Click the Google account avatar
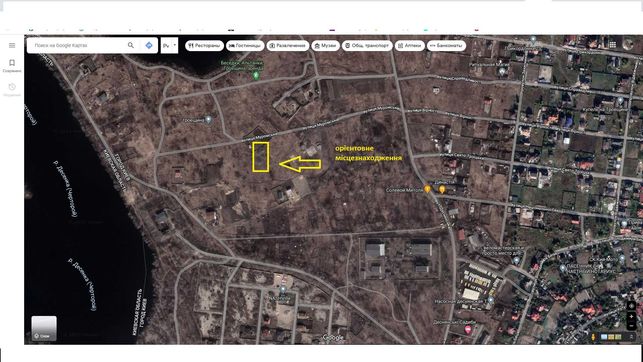Image resolution: width=643 pixels, height=362 pixels. pyautogui.click(x=628, y=44)
